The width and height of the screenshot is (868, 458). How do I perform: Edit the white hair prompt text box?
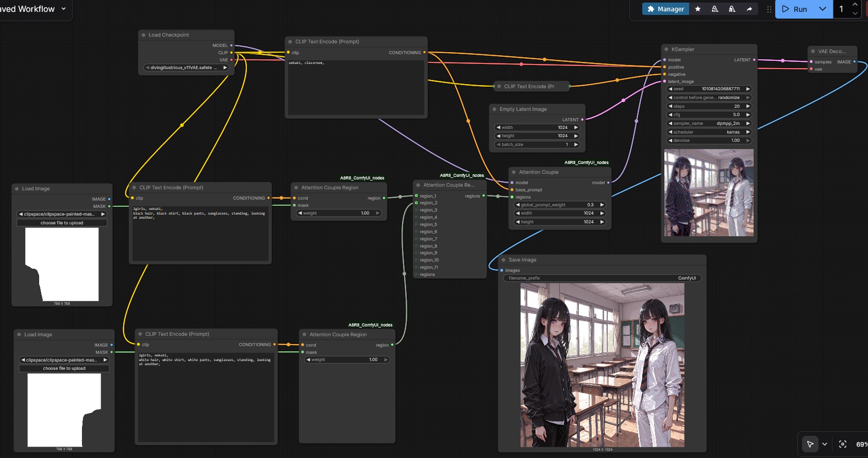206,397
